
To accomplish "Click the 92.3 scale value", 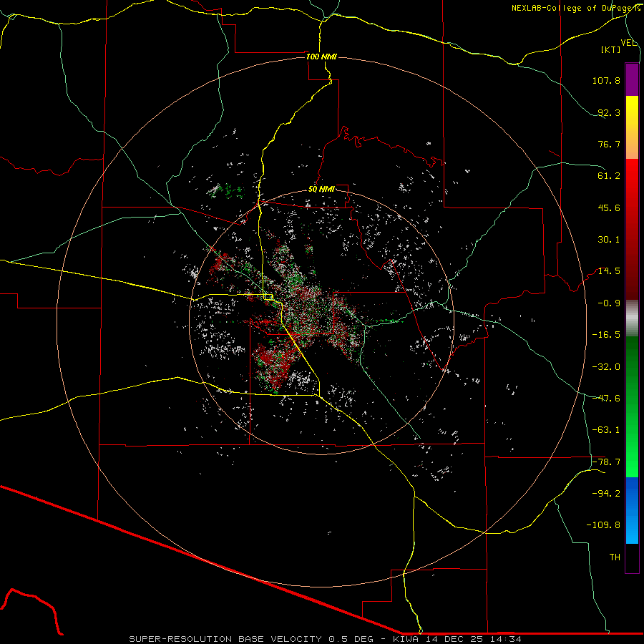I will point(609,112).
